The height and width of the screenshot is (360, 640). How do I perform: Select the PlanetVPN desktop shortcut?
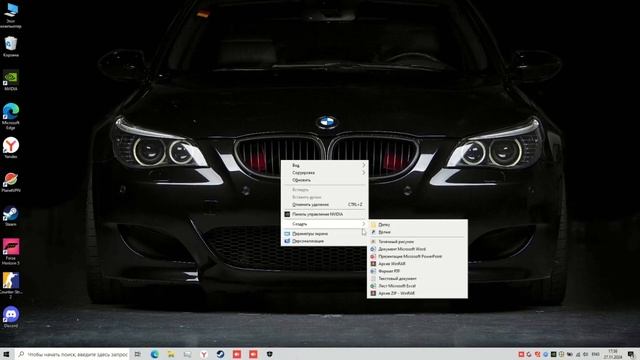tap(11, 182)
